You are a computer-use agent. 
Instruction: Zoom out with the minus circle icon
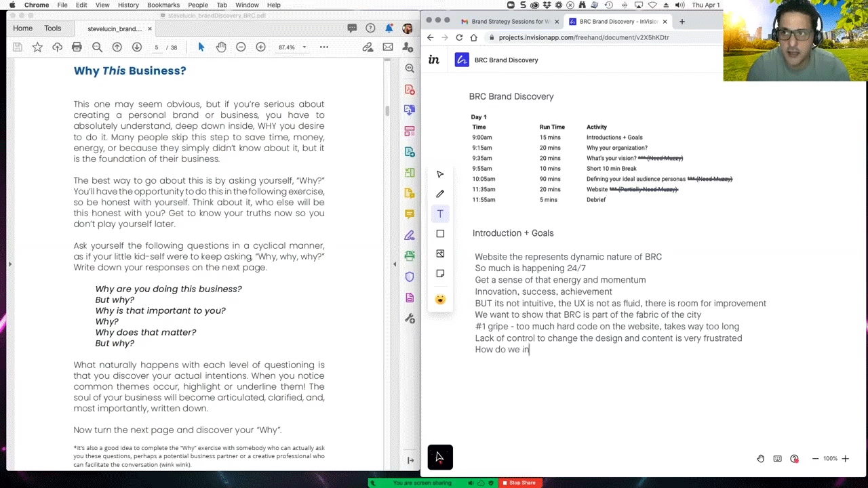click(x=241, y=47)
